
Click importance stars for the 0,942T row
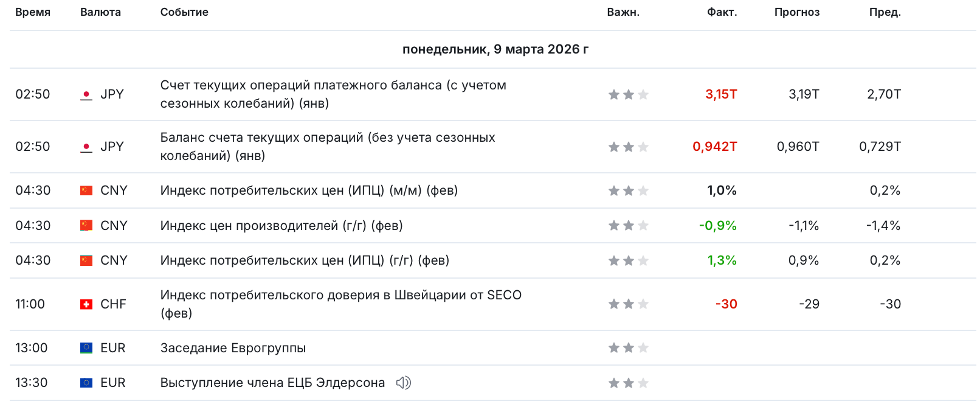coord(628,147)
